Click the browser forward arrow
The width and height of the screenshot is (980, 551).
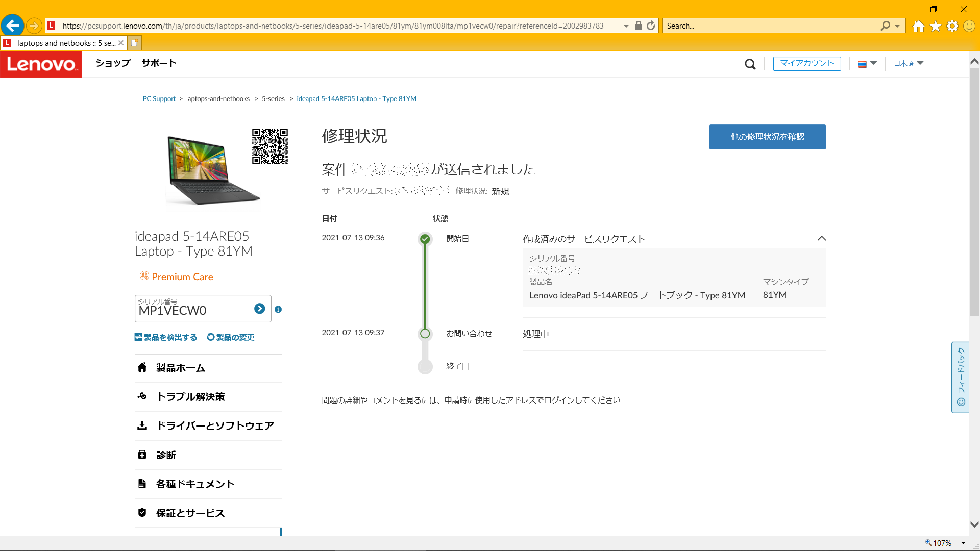pyautogui.click(x=34, y=26)
